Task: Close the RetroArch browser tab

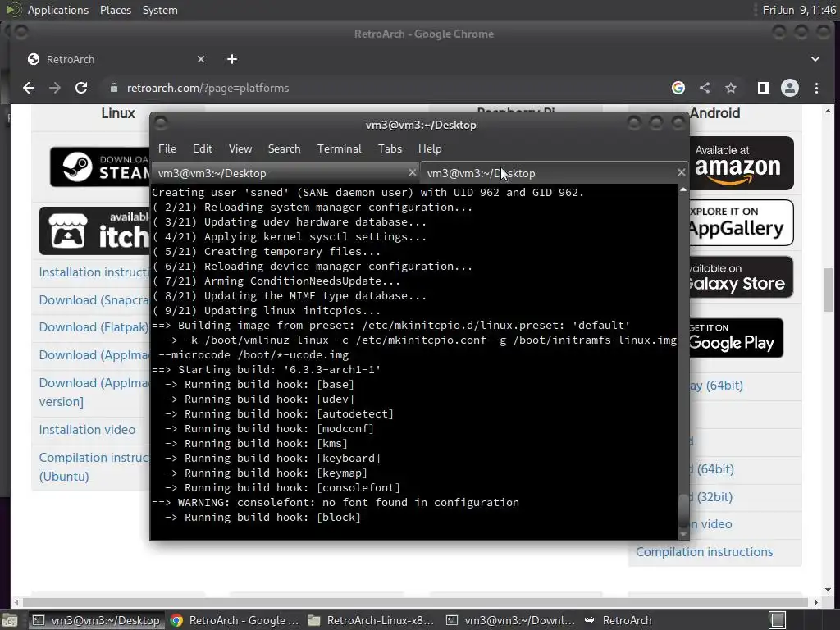Action: click(201, 59)
